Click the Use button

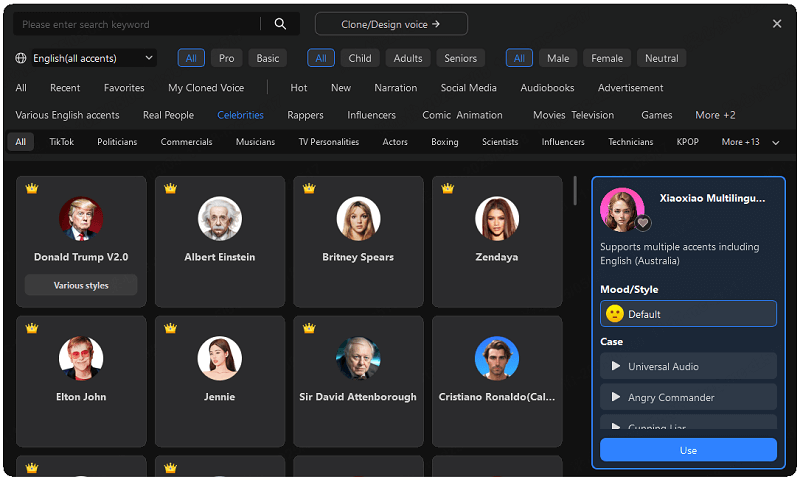pyautogui.click(x=688, y=450)
